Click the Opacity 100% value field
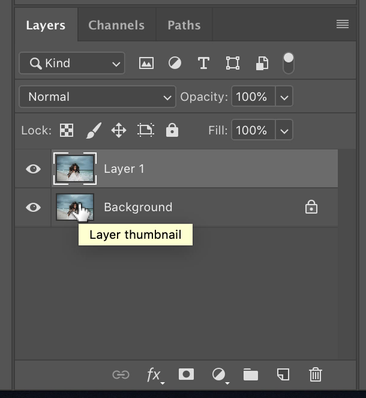The height and width of the screenshot is (398, 366). pyautogui.click(x=253, y=97)
